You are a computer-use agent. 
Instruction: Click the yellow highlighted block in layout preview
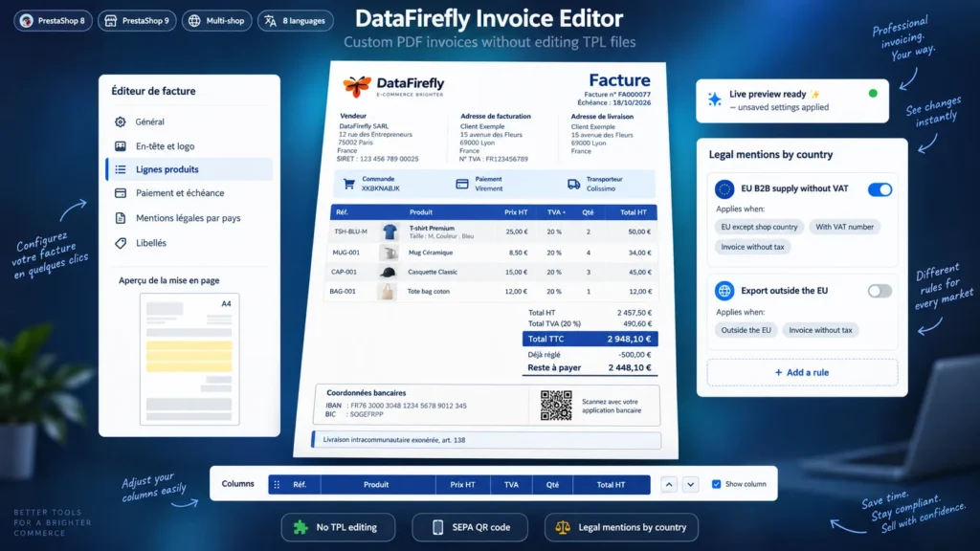pos(189,356)
